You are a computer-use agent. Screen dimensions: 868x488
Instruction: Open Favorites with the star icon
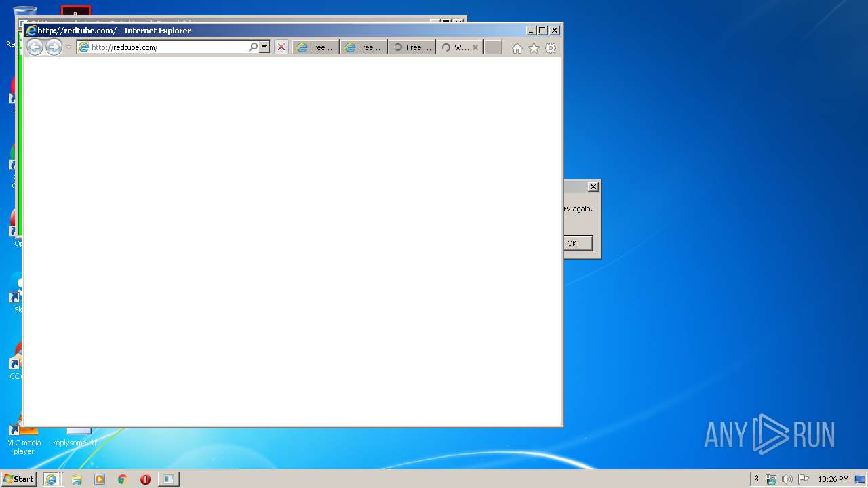(x=534, y=48)
